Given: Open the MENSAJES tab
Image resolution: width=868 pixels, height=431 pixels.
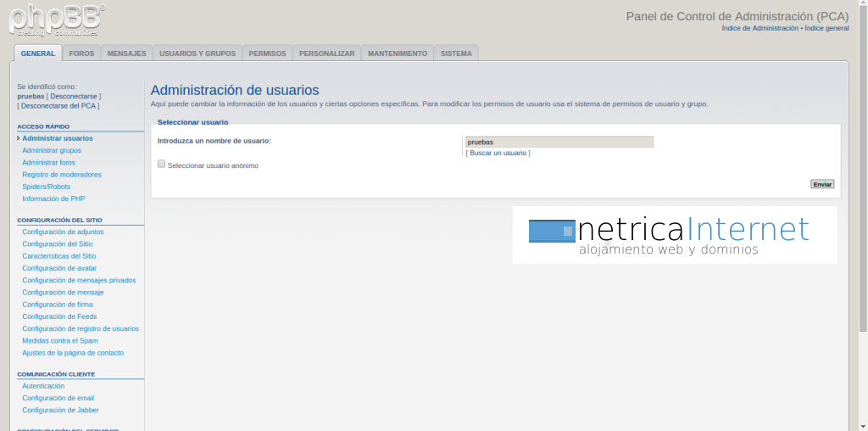Looking at the screenshot, I should tap(127, 53).
